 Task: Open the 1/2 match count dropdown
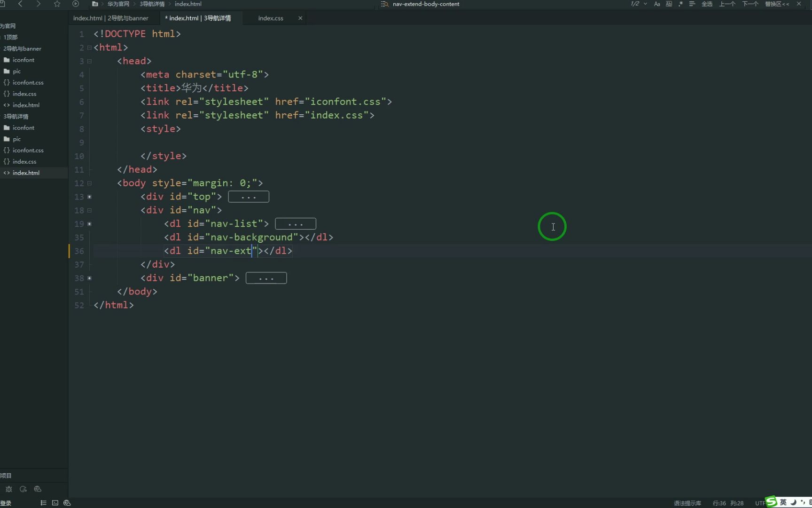(638, 4)
